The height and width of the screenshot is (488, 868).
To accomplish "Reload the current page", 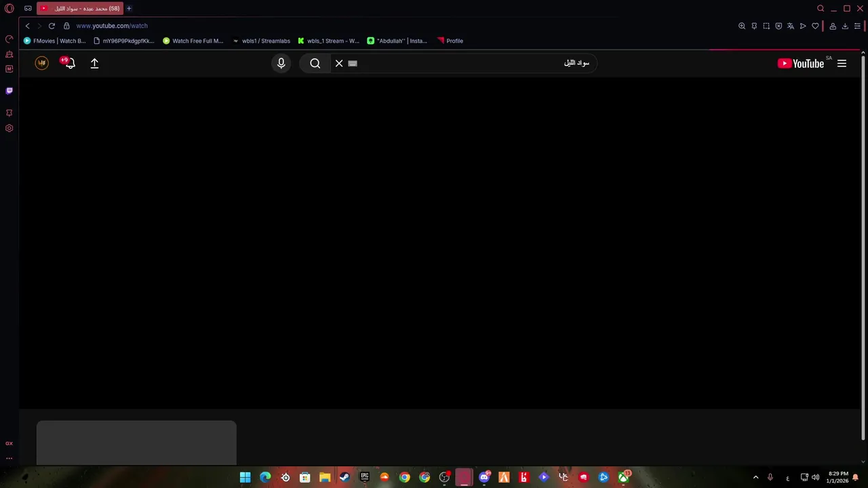I will (52, 26).
